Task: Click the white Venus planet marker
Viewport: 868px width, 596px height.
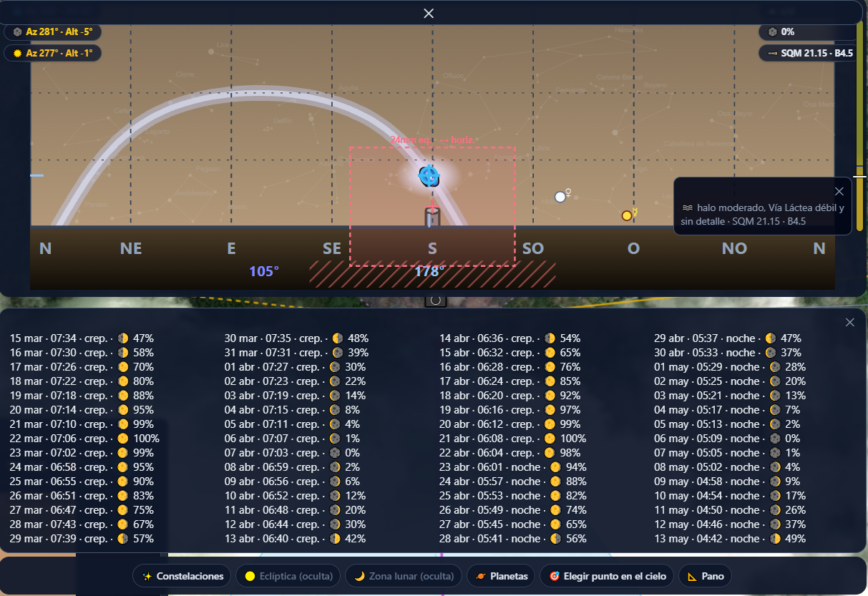Action: [x=560, y=197]
